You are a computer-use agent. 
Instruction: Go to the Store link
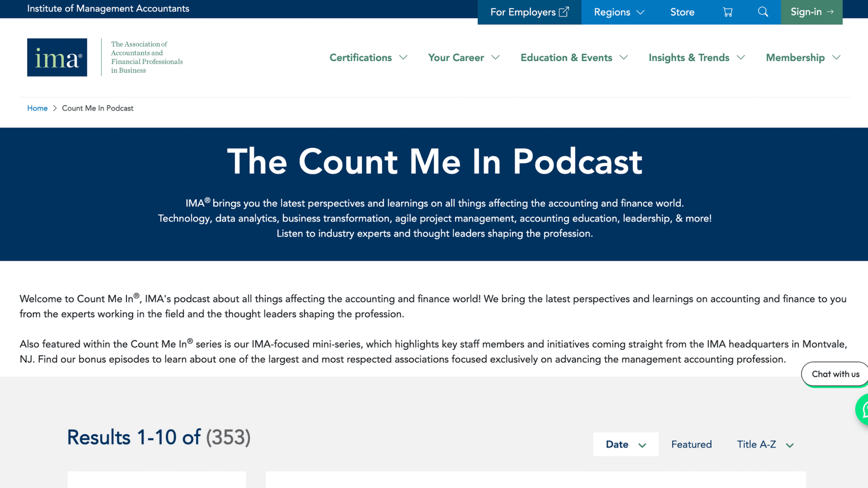[682, 12]
